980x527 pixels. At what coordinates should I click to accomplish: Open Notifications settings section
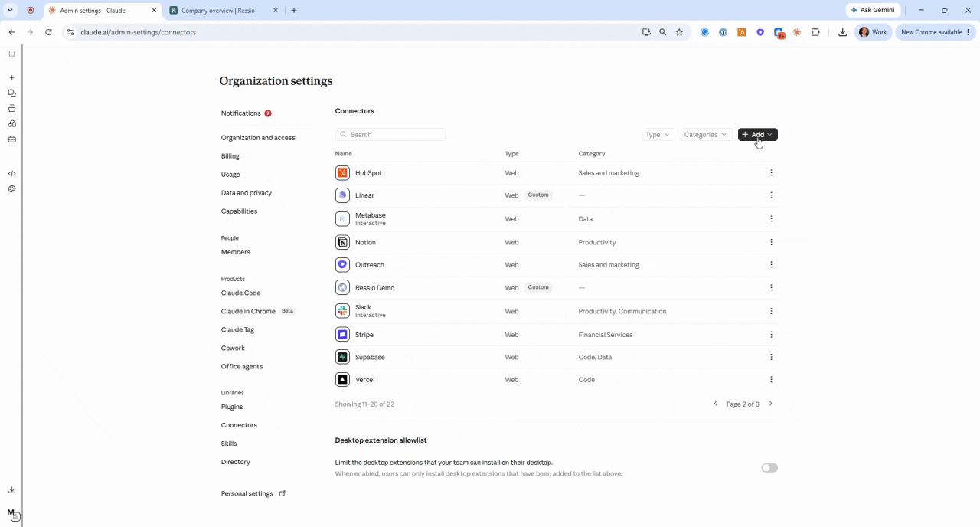tap(241, 113)
